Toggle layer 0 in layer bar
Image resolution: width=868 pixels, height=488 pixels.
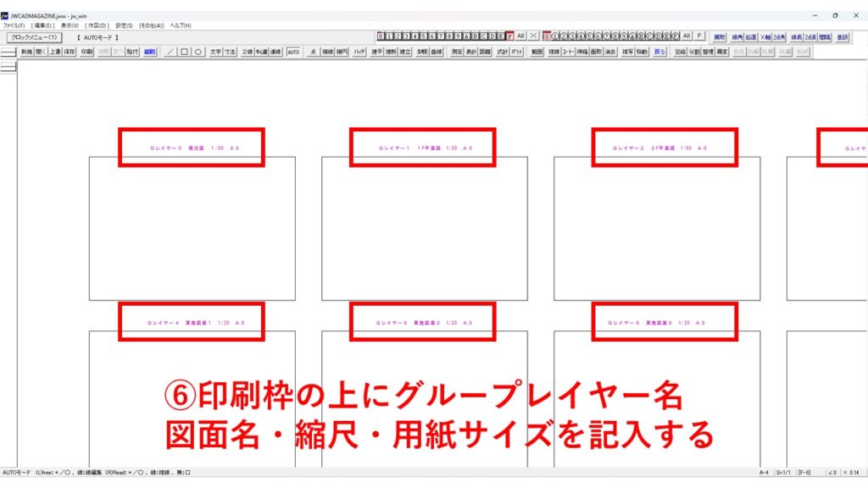pyautogui.click(x=381, y=36)
